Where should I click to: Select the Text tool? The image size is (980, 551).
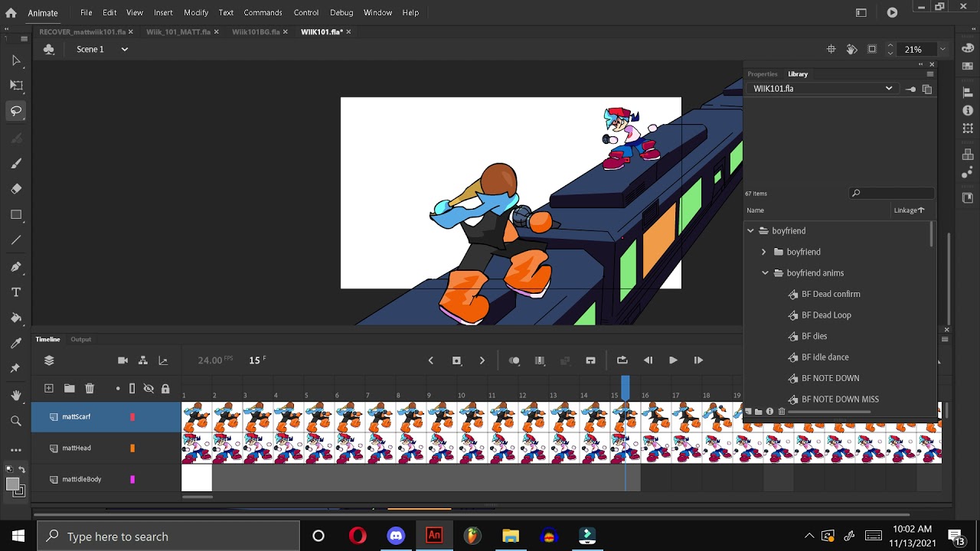click(16, 292)
